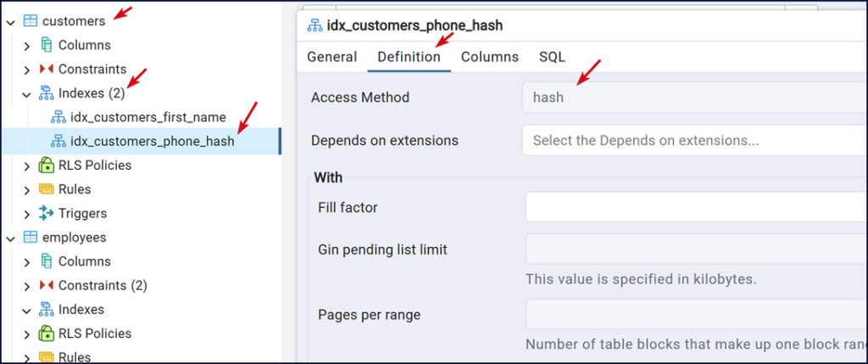The image size is (868, 364).
Task: Select idx_customers_phone_hash in the tree
Action: click(x=152, y=142)
